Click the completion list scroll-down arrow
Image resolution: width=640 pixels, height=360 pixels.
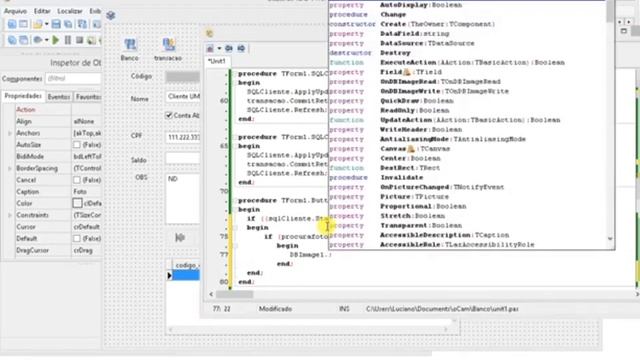610,239
